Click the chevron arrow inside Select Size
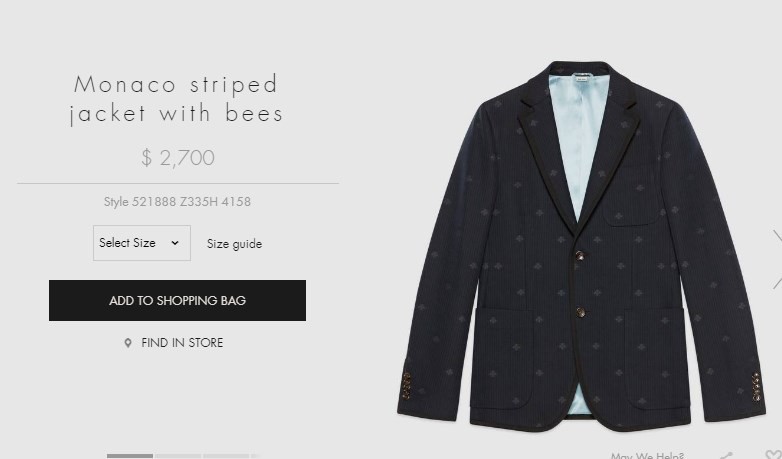The height and width of the screenshot is (459, 782). 175,243
